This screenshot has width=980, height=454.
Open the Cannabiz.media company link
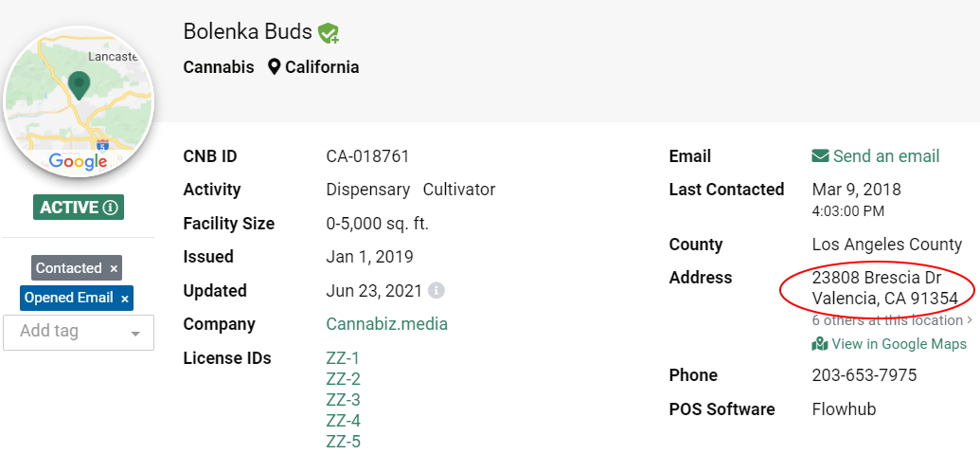click(x=386, y=324)
